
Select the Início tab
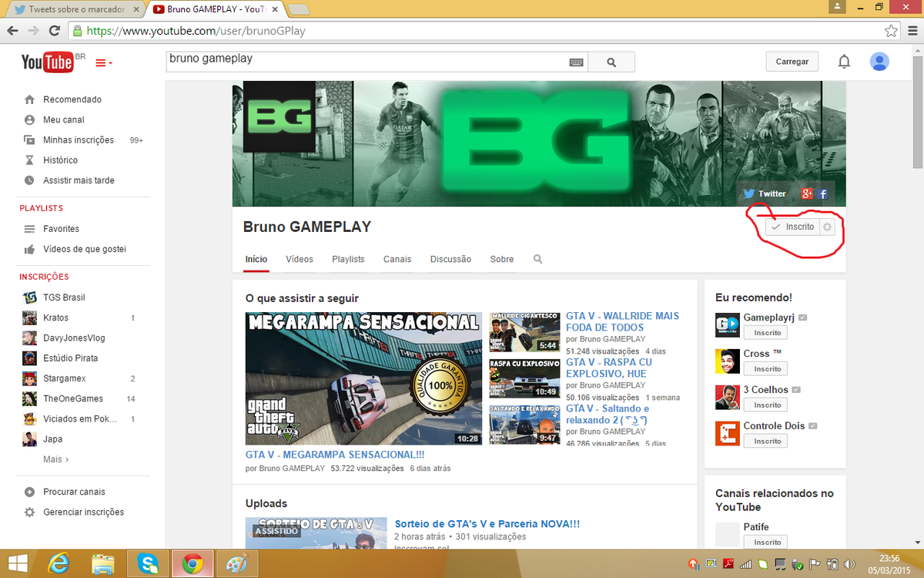(256, 259)
